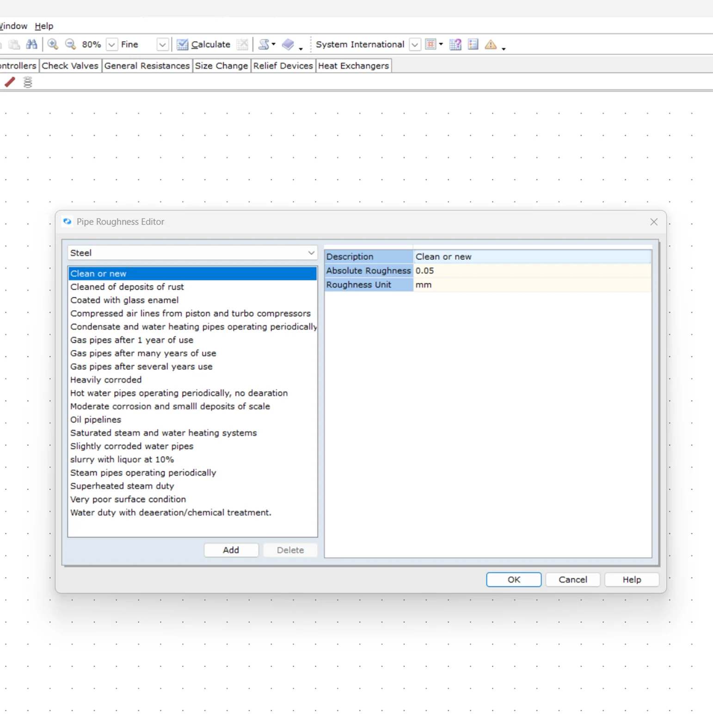Expand the Fine grid setting dropdown
This screenshot has height=728, width=713.
(162, 44)
